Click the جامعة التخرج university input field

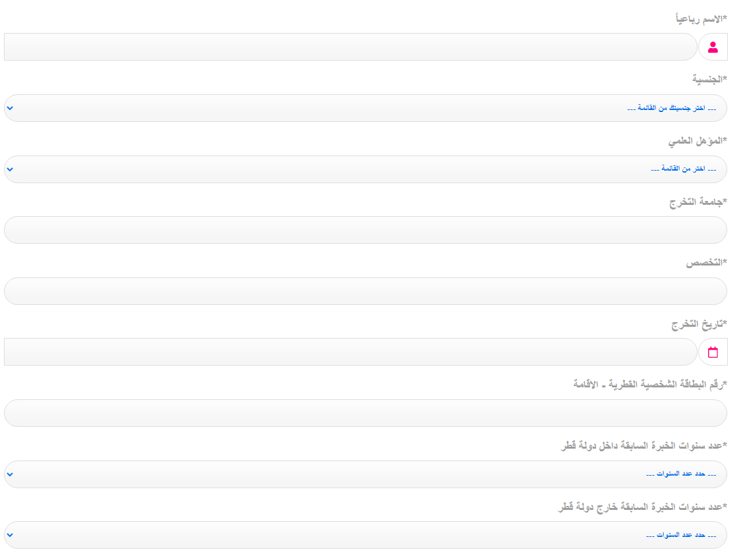click(365, 230)
